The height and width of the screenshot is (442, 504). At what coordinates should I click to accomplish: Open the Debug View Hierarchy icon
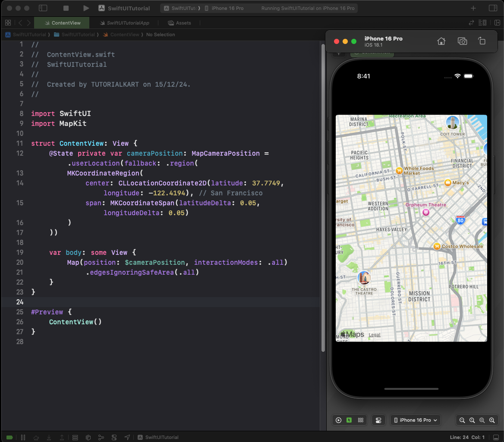pos(76,437)
